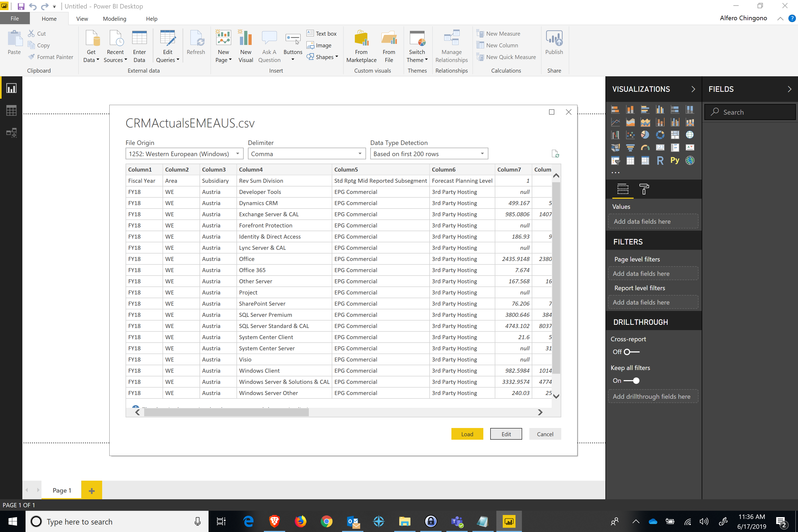Screen dimensions: 798x532
Task: Select the KPI visualization
Action: coord(690,147)
